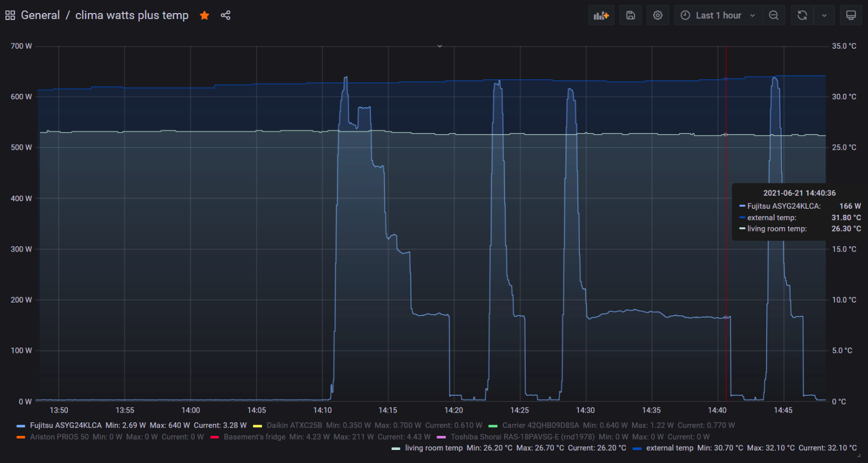Open clima watts plus temp title
The image size is (868, 463).
coord(132,15)
